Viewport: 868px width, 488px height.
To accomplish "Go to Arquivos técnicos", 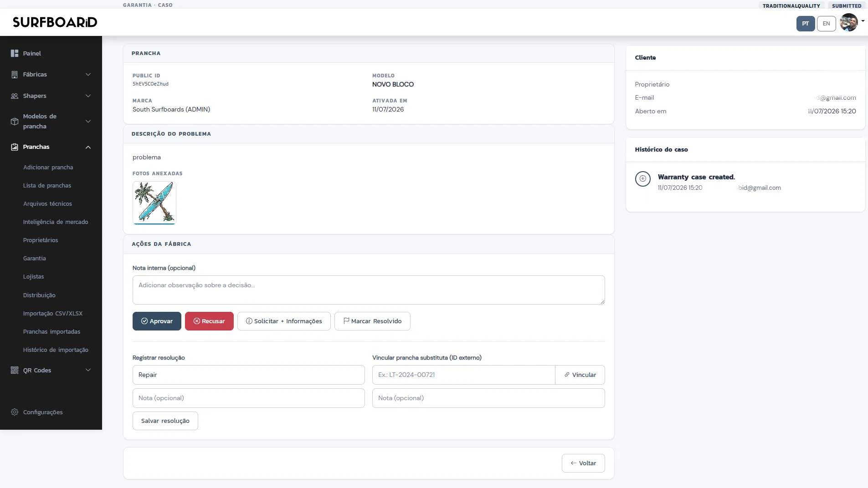I will coord(47,203).
